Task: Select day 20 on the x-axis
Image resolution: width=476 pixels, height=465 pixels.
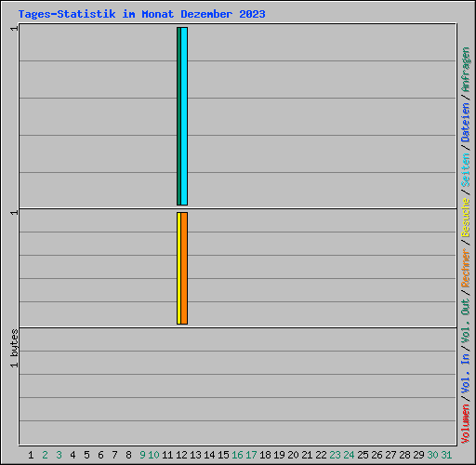Action: (x=293, y=455)
